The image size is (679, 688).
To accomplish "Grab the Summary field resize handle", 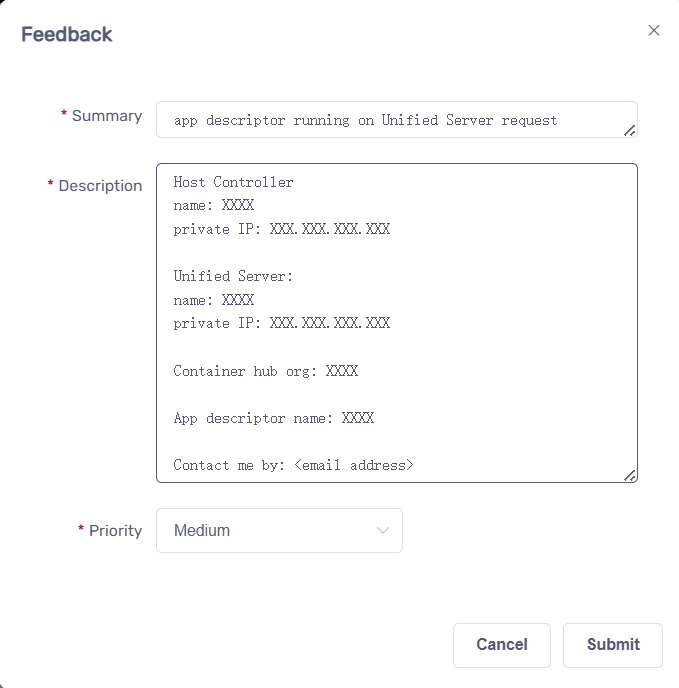I will click(629, 130).
